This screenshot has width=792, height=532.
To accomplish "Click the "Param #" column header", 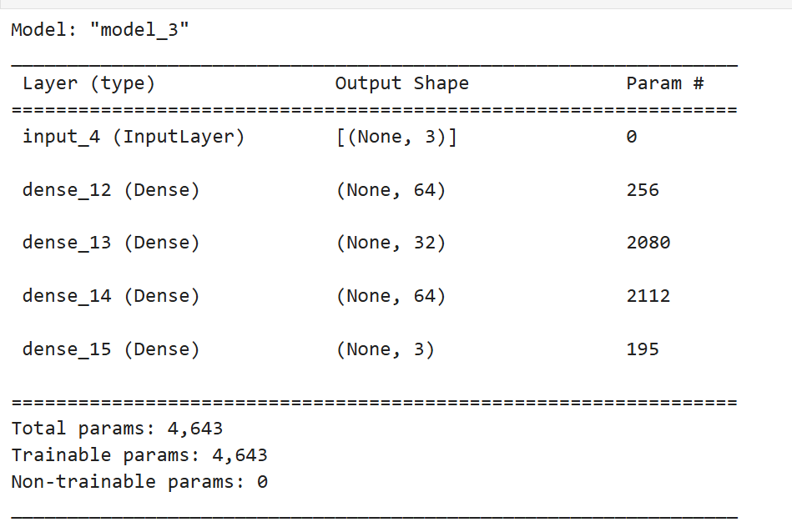I will click(x=665, y=83).
